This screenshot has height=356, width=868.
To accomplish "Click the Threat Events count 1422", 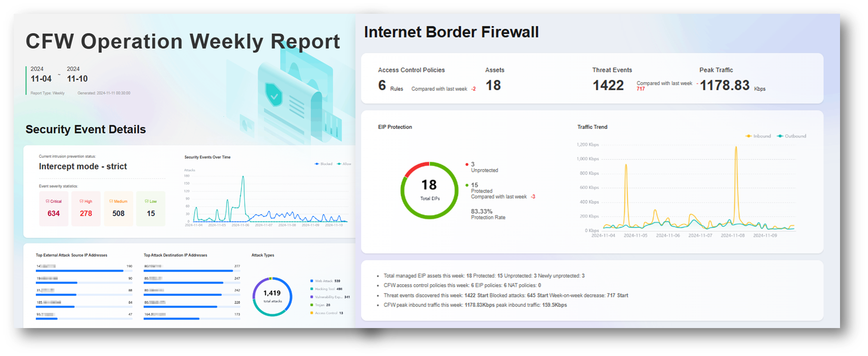I will [608, 86].
